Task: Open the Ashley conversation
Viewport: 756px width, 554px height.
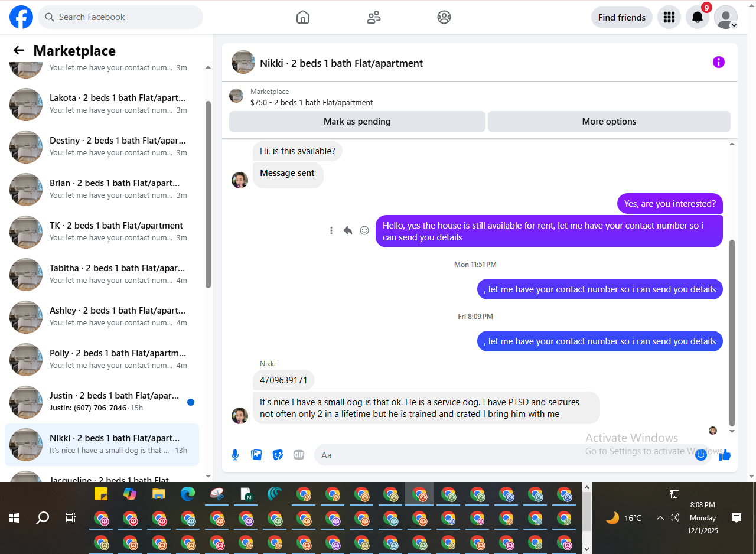Action: [102, 317]
